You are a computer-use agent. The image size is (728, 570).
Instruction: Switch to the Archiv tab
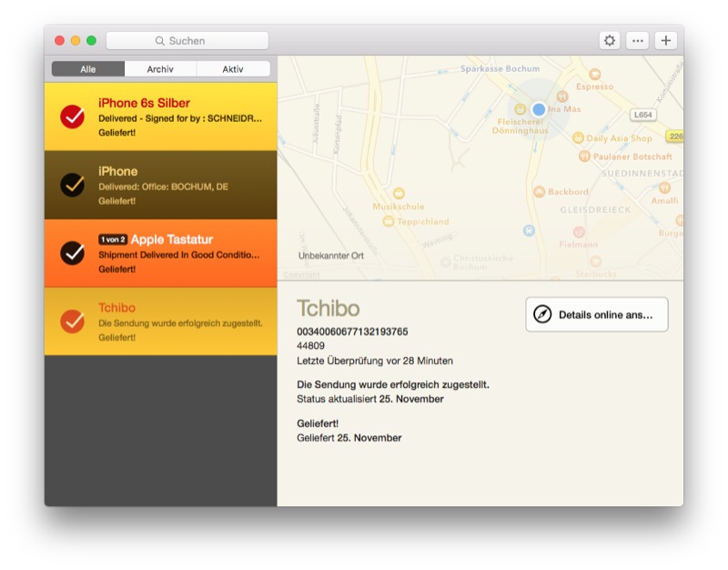pyautogui.click(x=160, y=69)
